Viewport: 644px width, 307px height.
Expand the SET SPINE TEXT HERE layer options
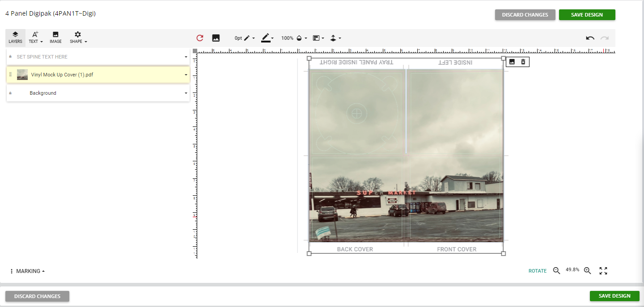pyautogui.click(x=186, y=57)
